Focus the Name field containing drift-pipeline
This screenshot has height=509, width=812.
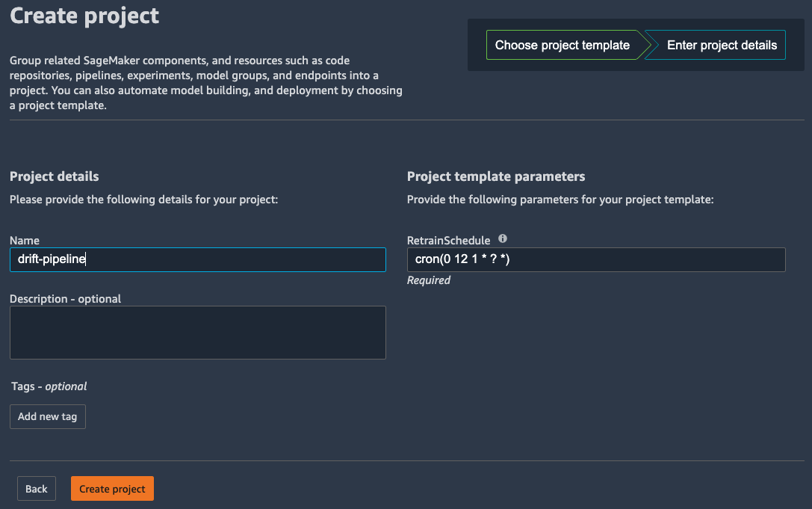(x=198, y=259)
